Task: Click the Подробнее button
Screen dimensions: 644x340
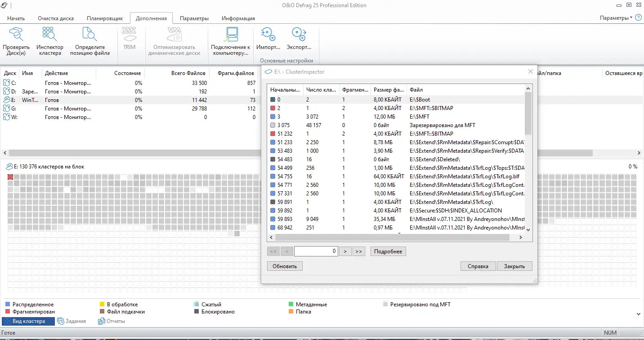Action: [x=388, y=252]
